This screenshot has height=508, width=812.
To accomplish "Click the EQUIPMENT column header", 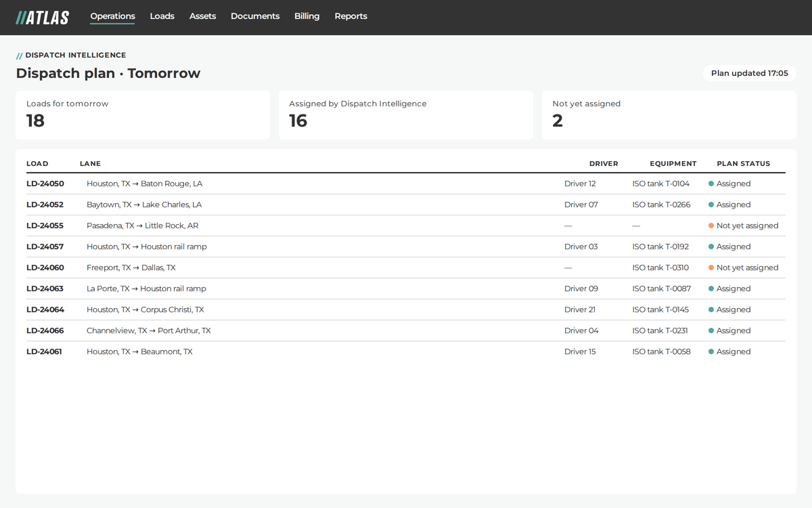I will [x=673, y=164].
